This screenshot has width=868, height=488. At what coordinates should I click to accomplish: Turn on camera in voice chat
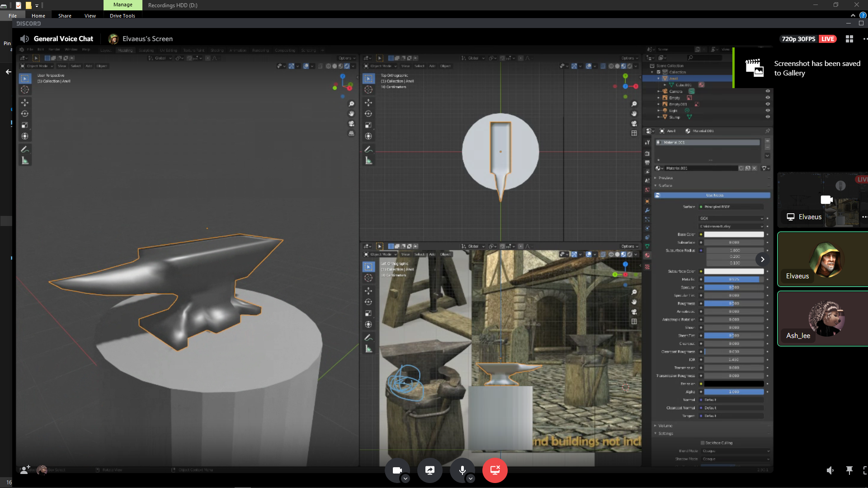tap(397, 470)
